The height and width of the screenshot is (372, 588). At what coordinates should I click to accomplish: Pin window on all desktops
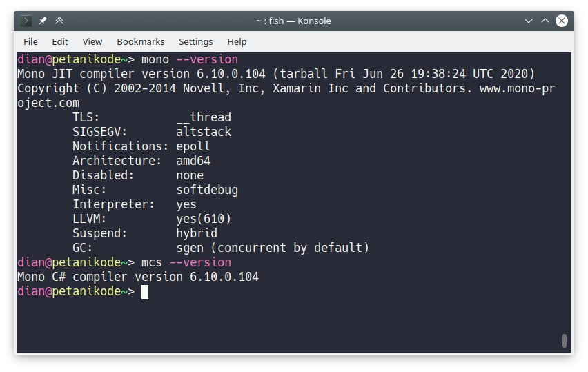coord(43,21)
